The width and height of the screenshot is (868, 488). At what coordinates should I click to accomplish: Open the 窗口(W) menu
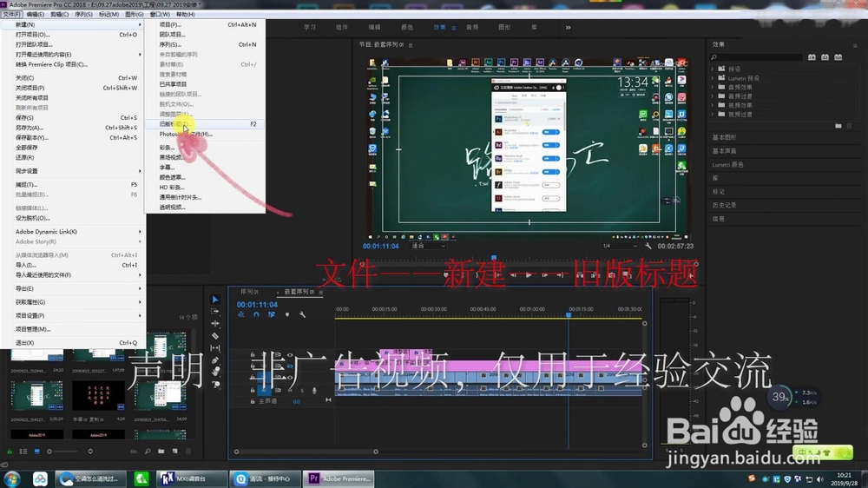tap(160, 15)
